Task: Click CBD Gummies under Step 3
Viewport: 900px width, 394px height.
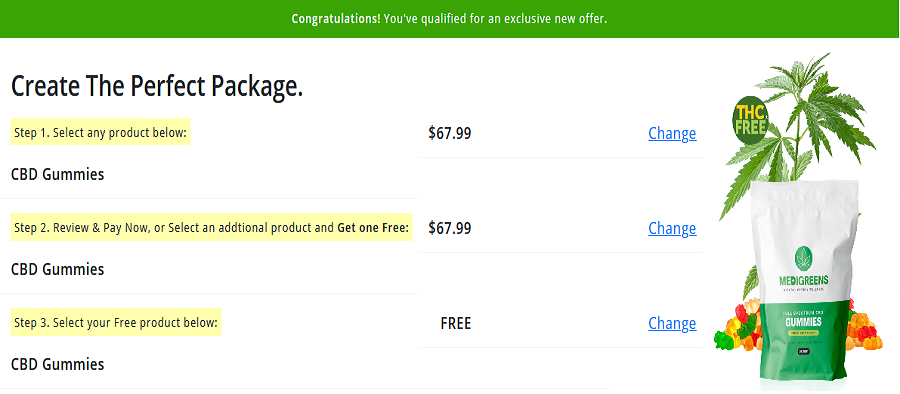Action: (57, 365)
